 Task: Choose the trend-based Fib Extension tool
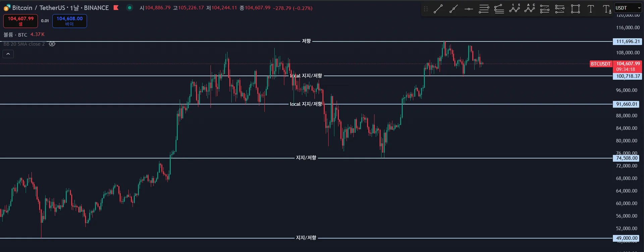click(499, 9)
